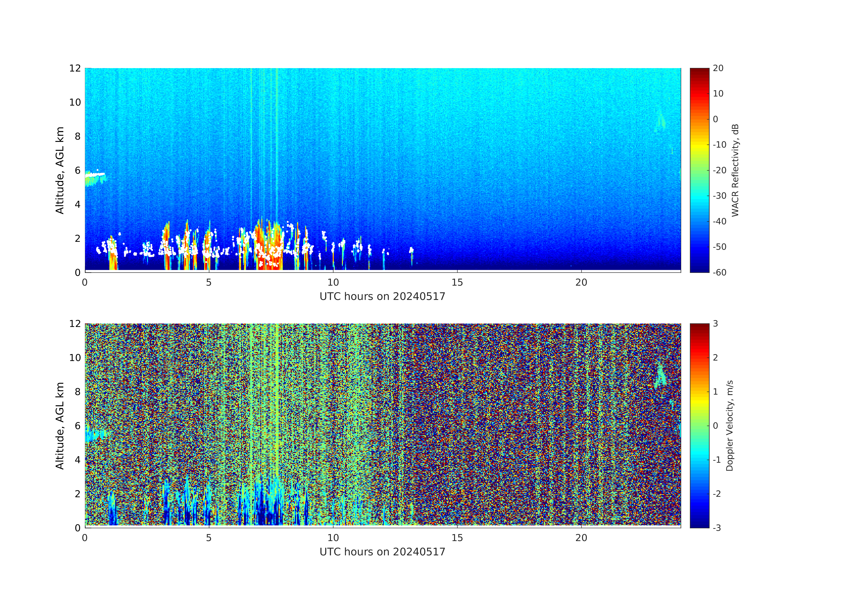Click tick label 10 on the top altitude axis
This screenshot has height=596, width=868.
[75, 102]
